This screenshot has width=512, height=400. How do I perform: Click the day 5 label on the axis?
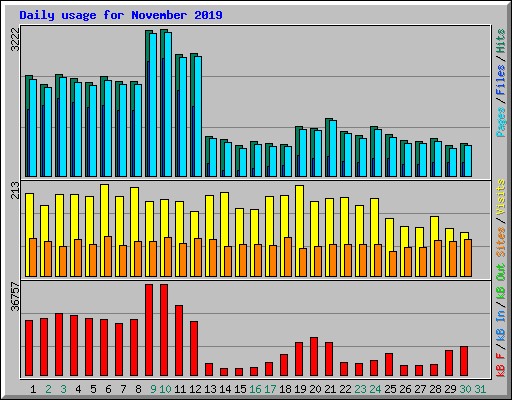tap(93, 389)
